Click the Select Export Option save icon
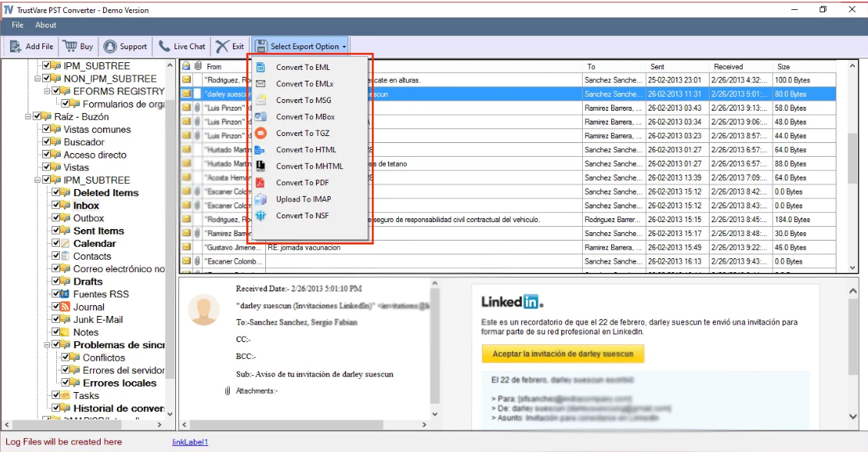Screen dimensions: 868x452 coord(261,46)
